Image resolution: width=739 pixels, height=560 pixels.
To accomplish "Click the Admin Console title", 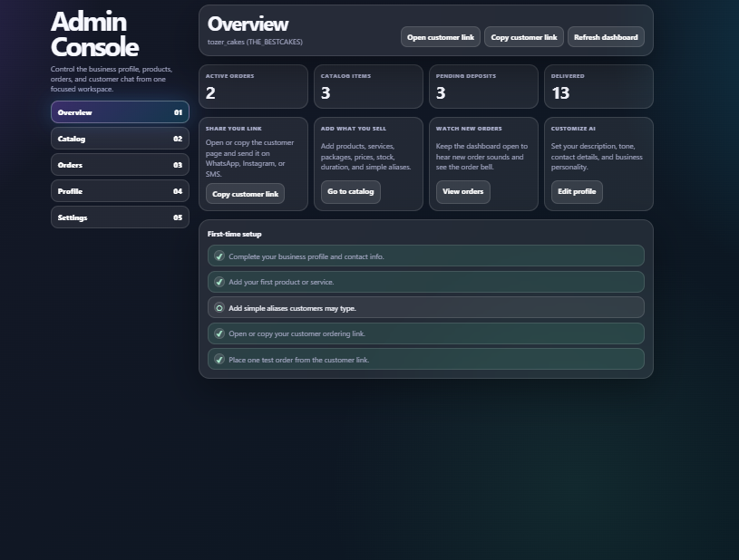I will [94, 34].
